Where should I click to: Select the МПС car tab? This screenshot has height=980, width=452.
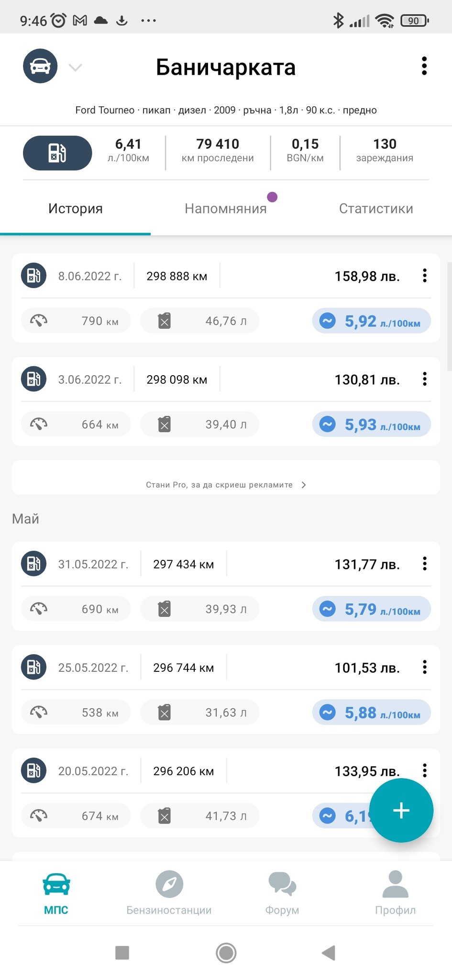56,893
